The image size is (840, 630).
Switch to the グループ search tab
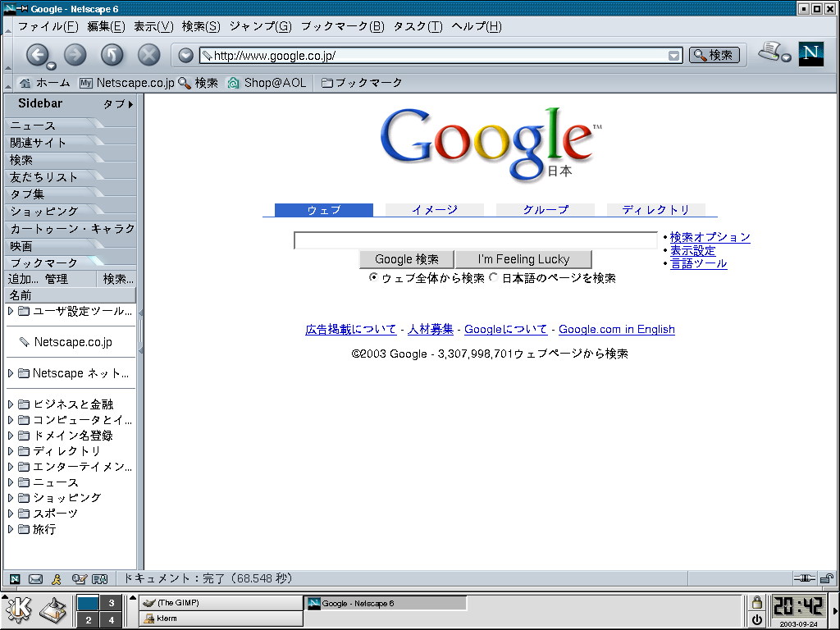tap(546, 209)
